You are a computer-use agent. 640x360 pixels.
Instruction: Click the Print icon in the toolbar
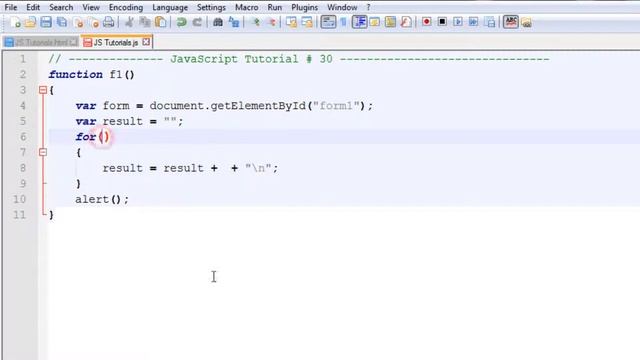(109, 22)
